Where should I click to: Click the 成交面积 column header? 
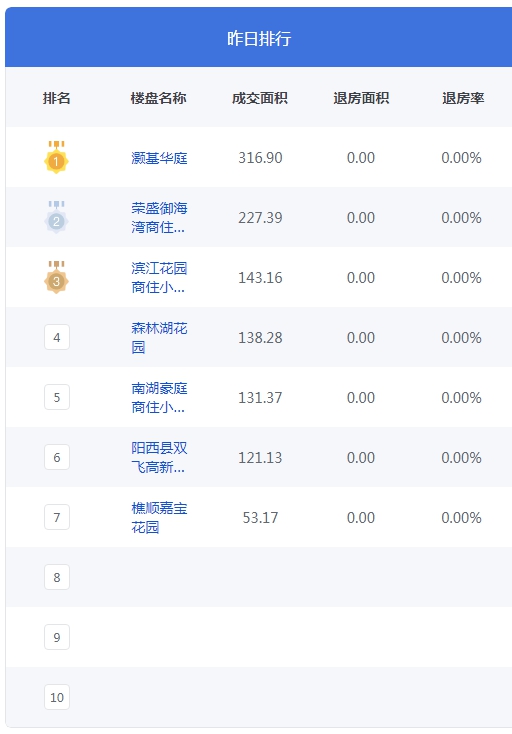[x=260, y=98]
